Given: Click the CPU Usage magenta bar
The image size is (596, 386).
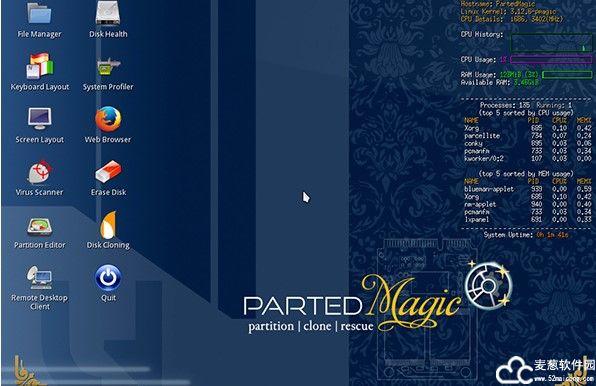Looking at the screenshot, I should coord(551,59).
